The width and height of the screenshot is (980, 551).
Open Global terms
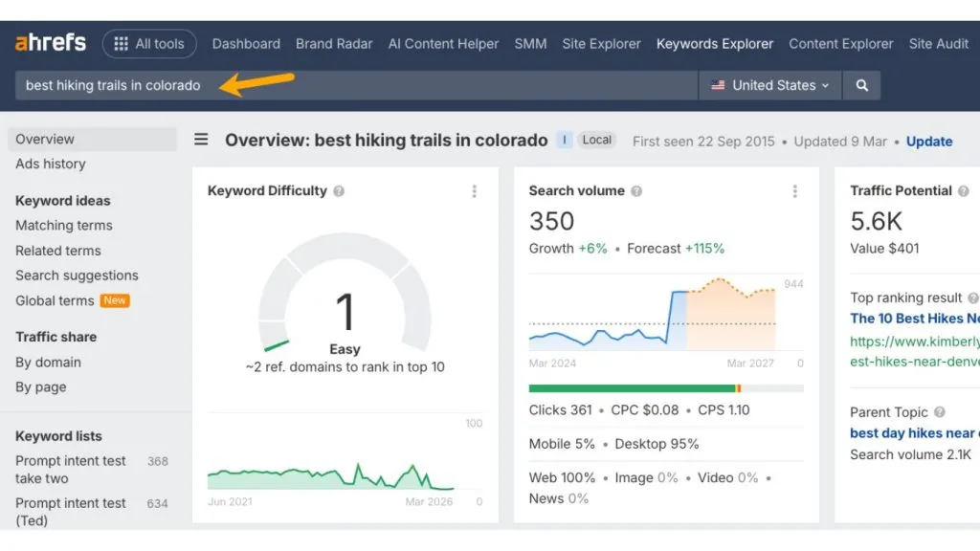55,300
